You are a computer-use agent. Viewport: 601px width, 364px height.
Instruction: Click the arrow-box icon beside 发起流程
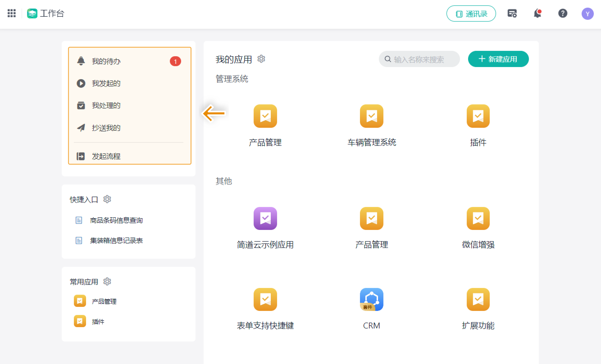(x=81, y=156)
